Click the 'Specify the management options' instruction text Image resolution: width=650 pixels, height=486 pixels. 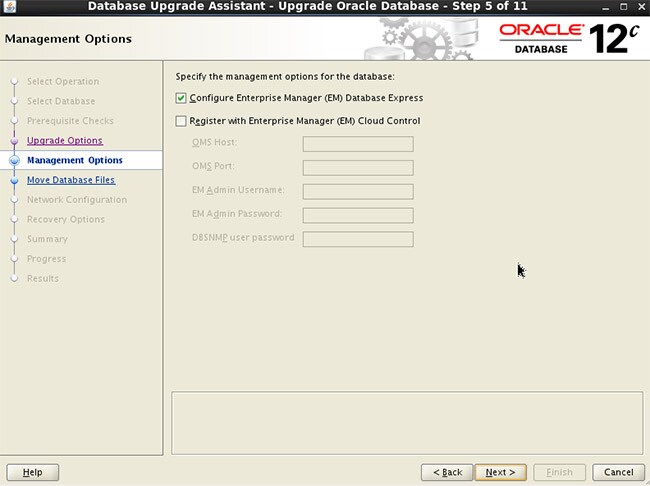pyautogui.click(x=285, y=77)
